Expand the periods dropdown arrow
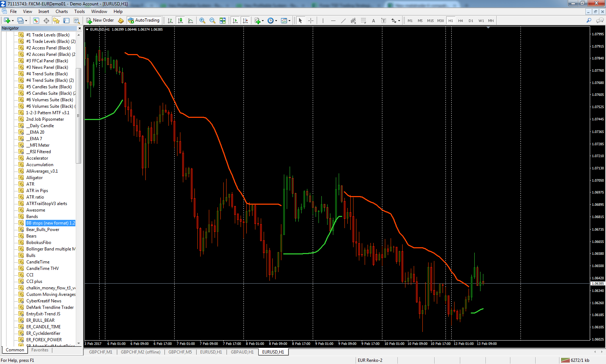This screenshot has height=364, width=606. [x=276, y=21]
